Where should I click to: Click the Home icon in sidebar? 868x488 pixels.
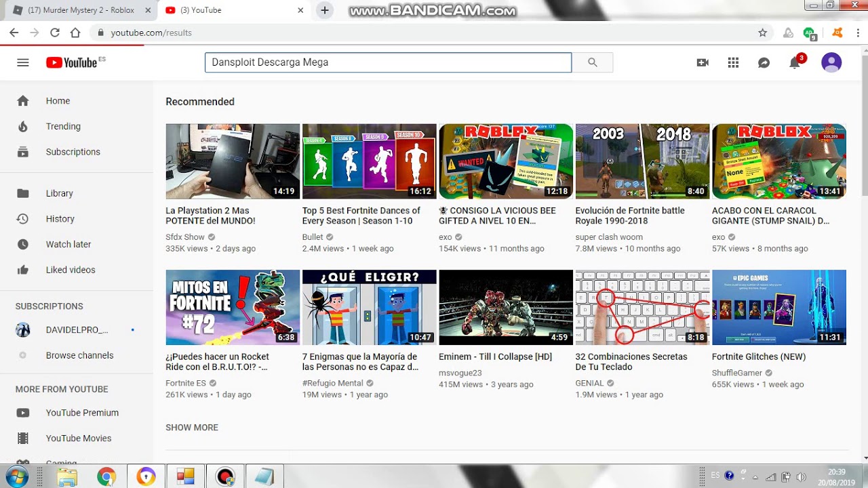click(23, 101)
